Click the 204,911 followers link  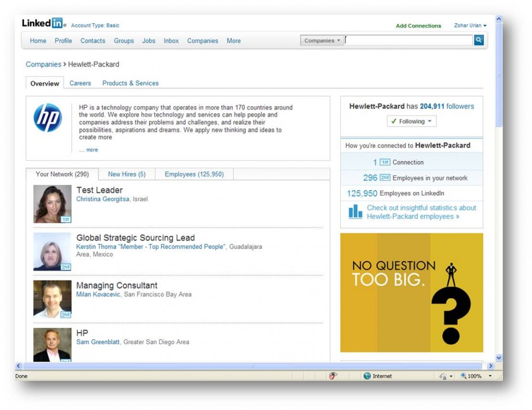[447, 106]
